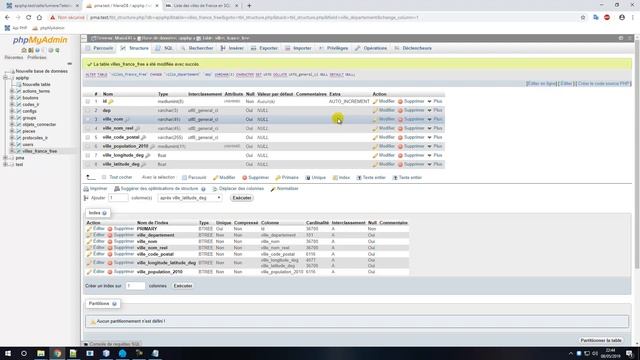640x360 pixels.
Task: Click the browser address bar URL
Action: click(x=254, y=18)
